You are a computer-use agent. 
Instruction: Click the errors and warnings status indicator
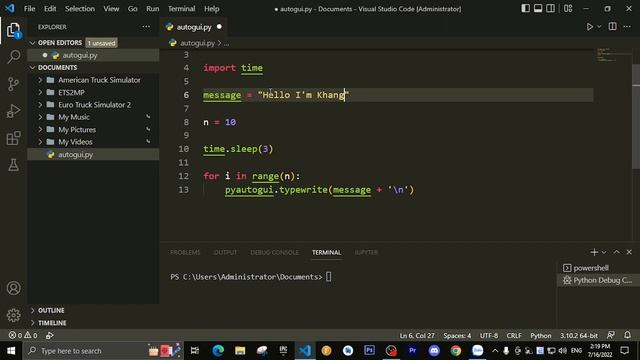click(23, 336)
